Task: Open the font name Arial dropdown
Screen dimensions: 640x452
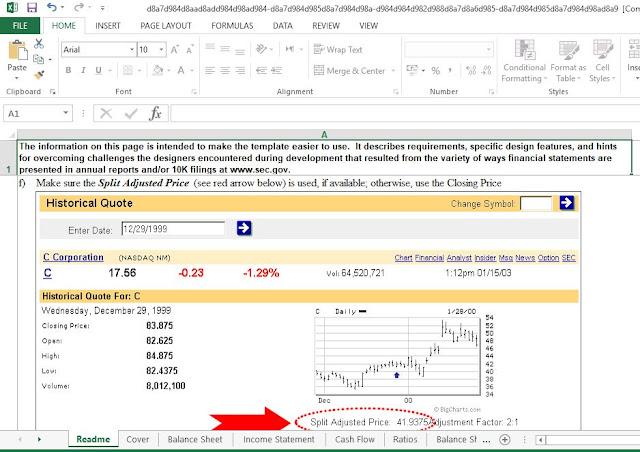Action: click(x=132, y=49)
